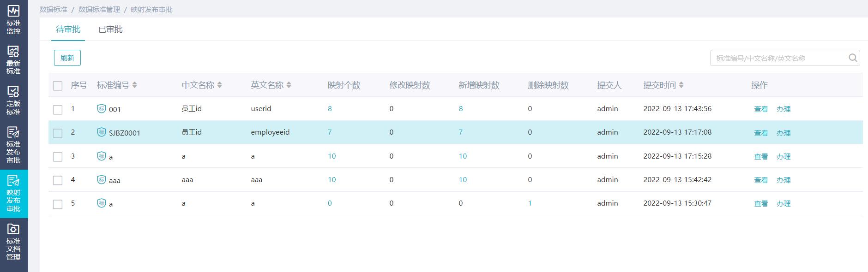Click 查看 for the employeeid row
868x272 pixels.
(x=760, y=133)
